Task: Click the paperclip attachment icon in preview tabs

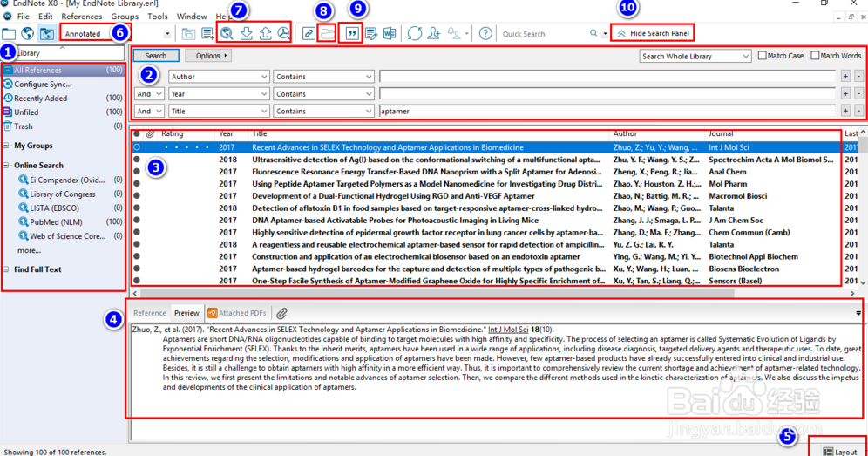Action: 282,313
